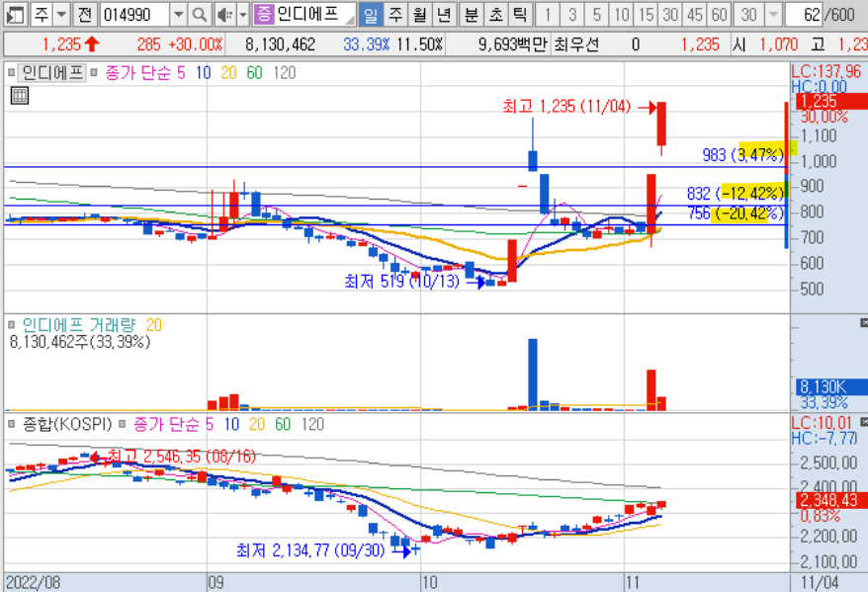Screen dimensions: 868x592
Task: Select interval 60 button in toolbar
Action: [x=719, y=15]
